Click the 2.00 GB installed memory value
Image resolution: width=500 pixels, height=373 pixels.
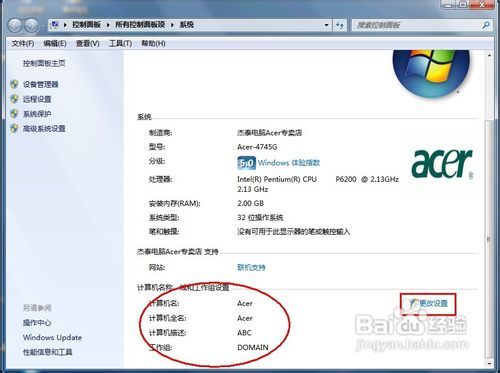click(250, 203)
